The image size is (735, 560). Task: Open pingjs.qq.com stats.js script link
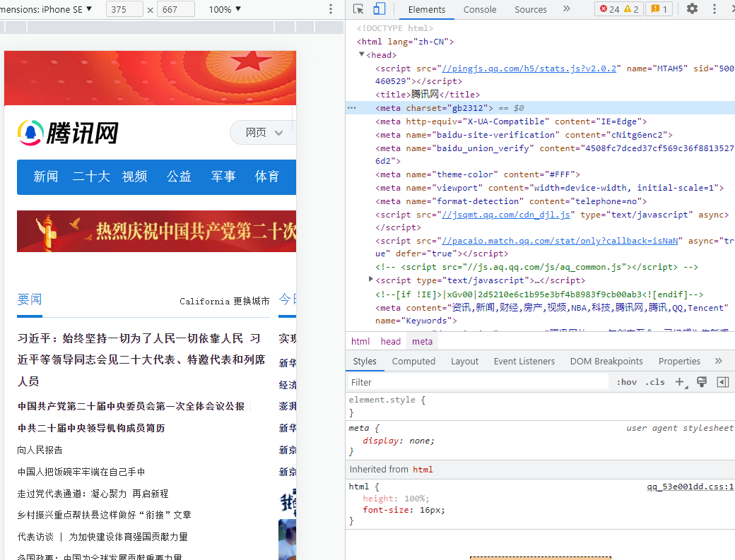pos(529,68)
